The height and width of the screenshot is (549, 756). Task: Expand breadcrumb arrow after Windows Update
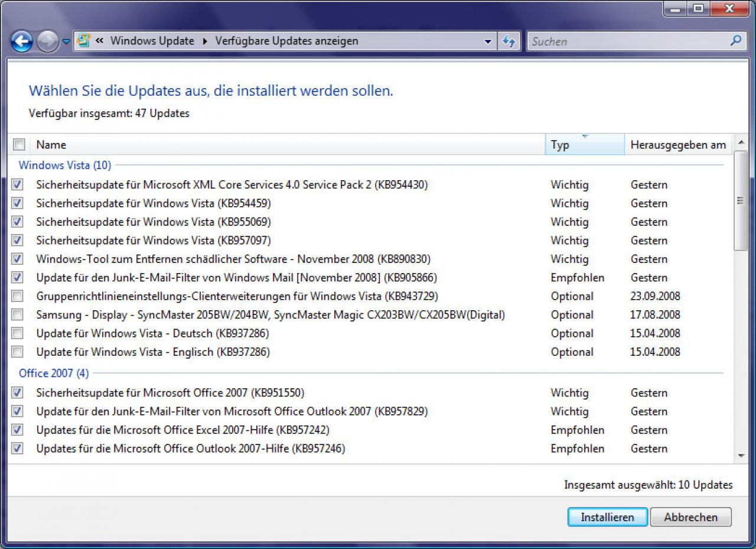[205, 41]
